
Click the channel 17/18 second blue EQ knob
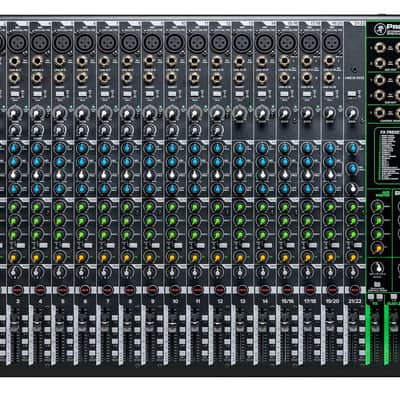(x=307, y=162)
